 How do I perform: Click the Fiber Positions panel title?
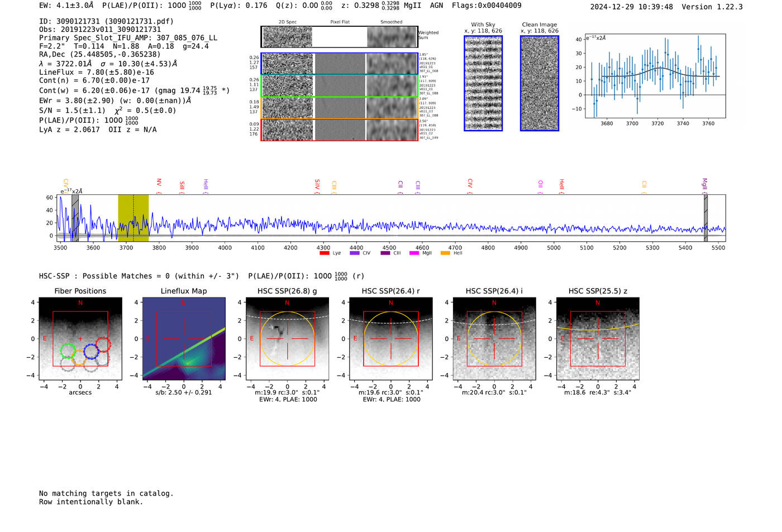point(80,291)
